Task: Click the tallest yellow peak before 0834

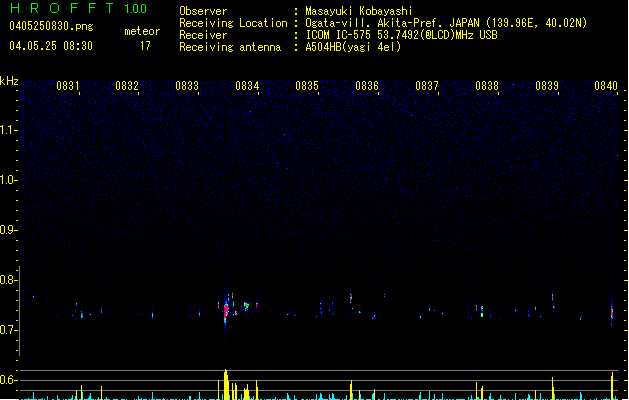Action: (x=226, y=384)
